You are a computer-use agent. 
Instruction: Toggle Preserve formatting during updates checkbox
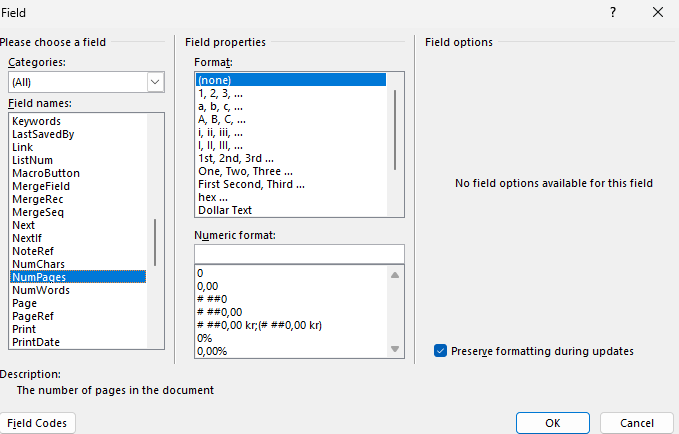click(440, 351)
